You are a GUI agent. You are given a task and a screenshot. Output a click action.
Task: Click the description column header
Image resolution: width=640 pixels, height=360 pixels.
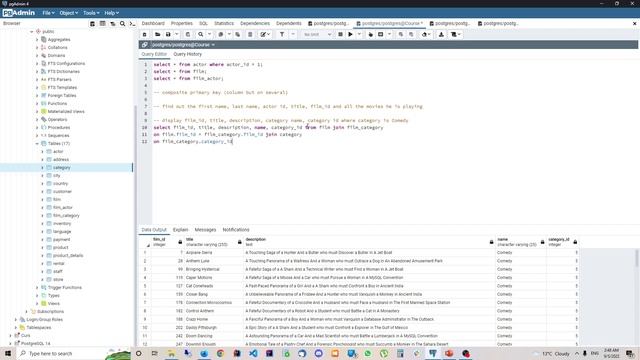pyautogui.click(x=369, y=242)
